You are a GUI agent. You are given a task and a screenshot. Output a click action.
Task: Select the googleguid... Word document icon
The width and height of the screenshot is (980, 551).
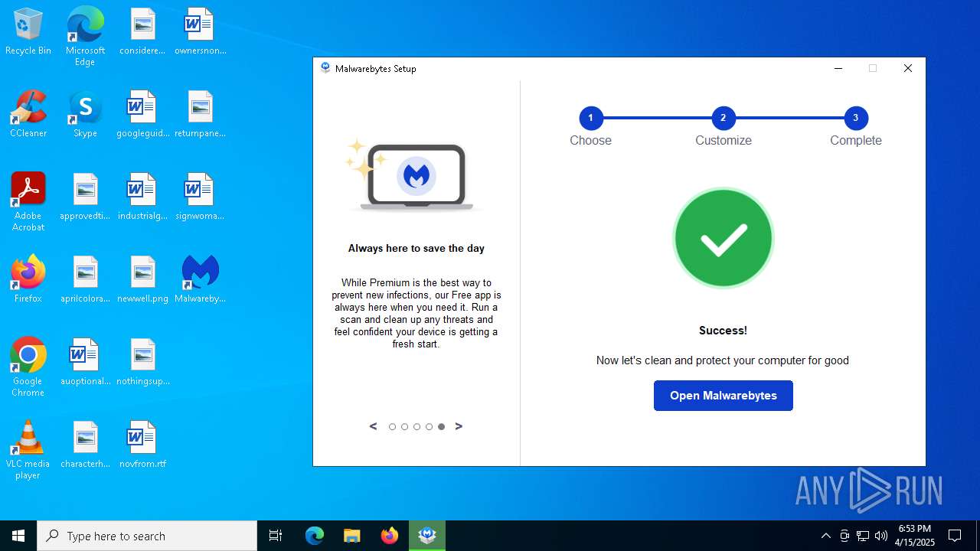(x=142, y=114)
